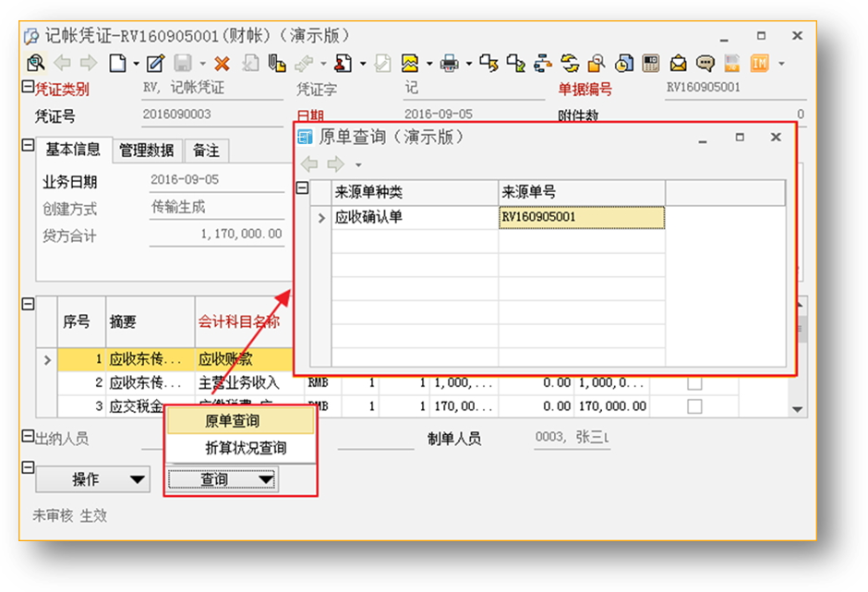Click the red X delete icon

point(222,64)
